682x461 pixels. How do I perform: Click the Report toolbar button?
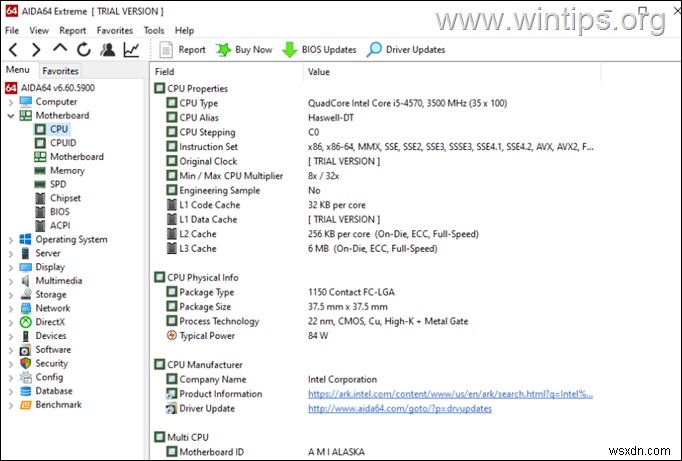click(x=182, y=50)
